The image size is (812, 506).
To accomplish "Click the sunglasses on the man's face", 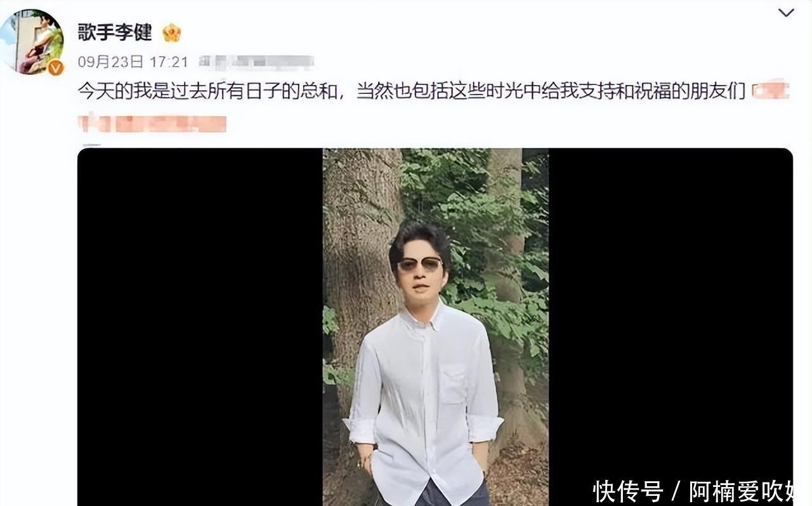I will pyautogui.click(x=419, y=264).
